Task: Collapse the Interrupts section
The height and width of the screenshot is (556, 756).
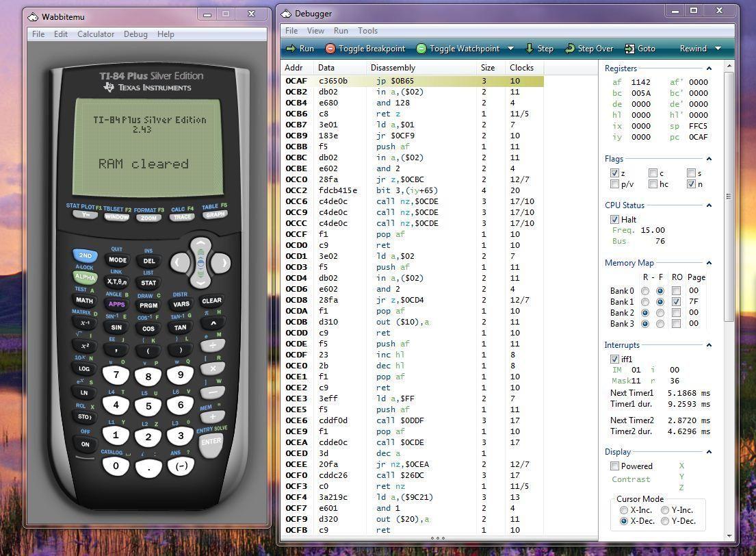Action: click(709, 345)
